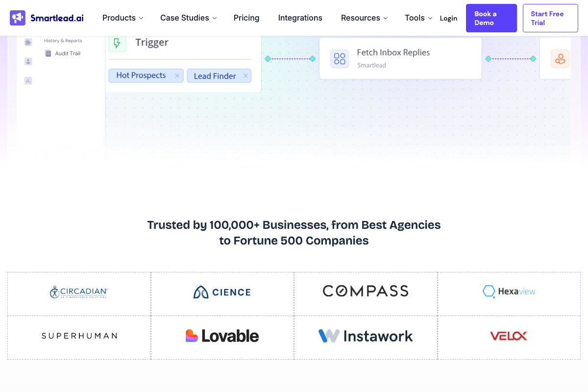Click the bar chart sidebar icon
588x392 pixels.
pos(28,80)
